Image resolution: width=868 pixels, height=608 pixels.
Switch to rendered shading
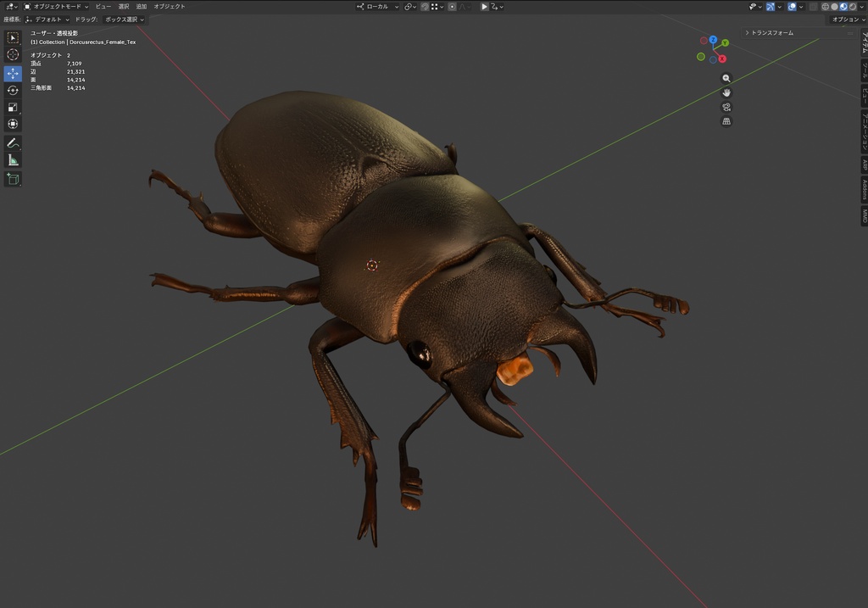coord(853,7)
